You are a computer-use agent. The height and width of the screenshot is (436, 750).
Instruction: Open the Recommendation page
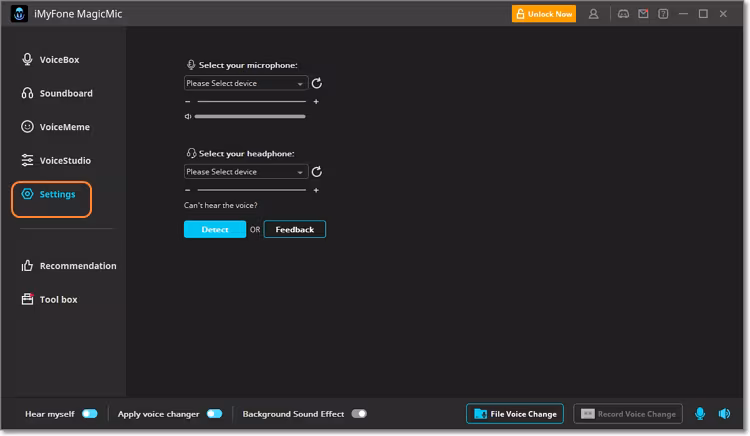(68, 266)
